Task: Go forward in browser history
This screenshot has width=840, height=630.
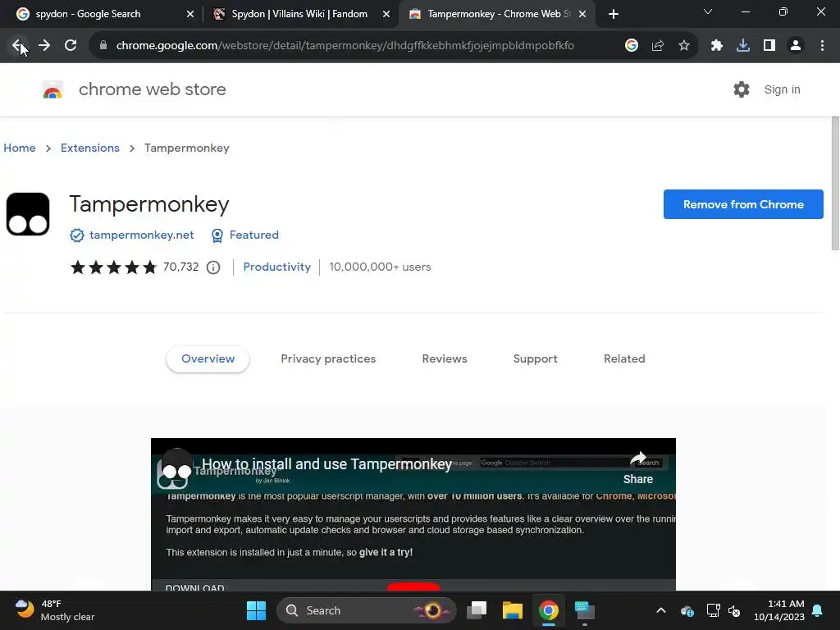Action: [x=44, y=46]
